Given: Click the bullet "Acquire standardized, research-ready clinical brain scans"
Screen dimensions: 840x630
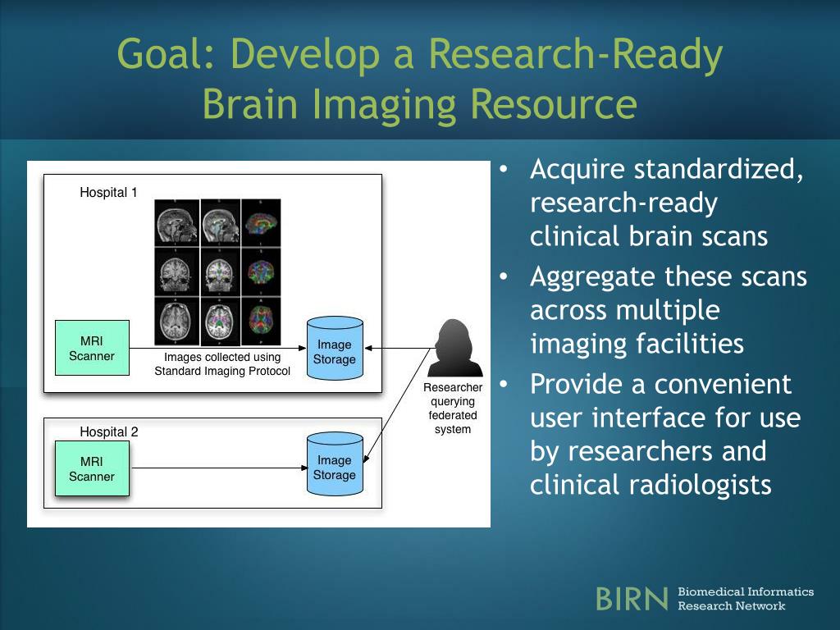Looking at the screenshot, I should click(x=666, y=203).
